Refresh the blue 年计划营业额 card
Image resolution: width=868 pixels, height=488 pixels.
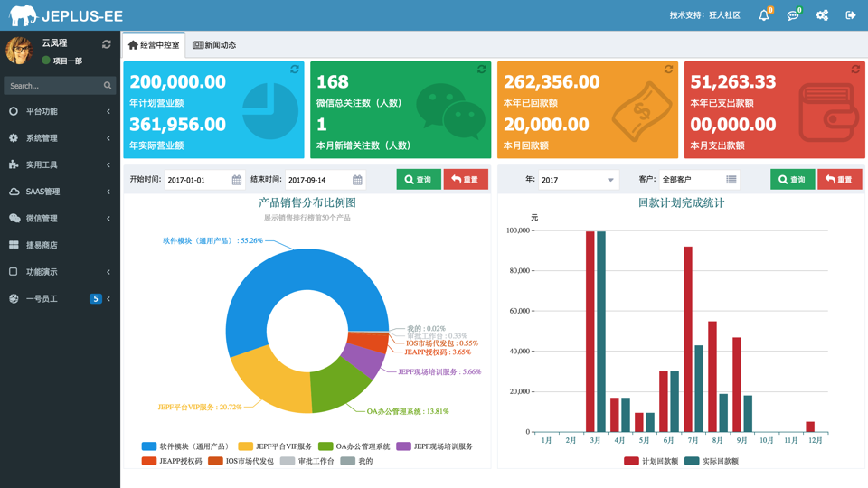coord(295,70)
